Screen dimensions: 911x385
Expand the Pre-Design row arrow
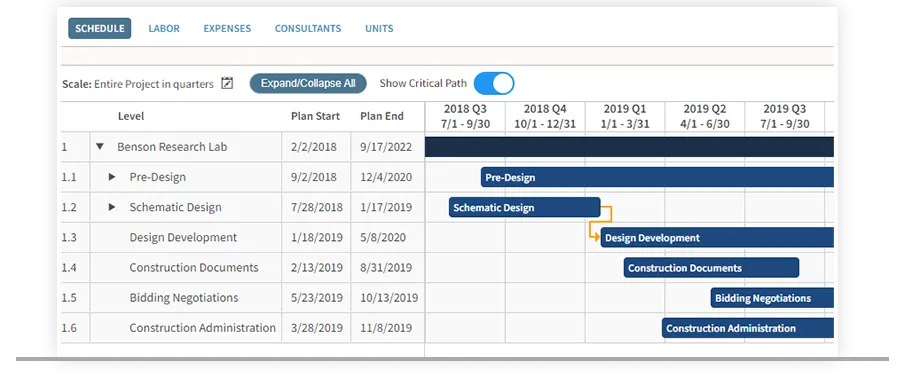112,177
